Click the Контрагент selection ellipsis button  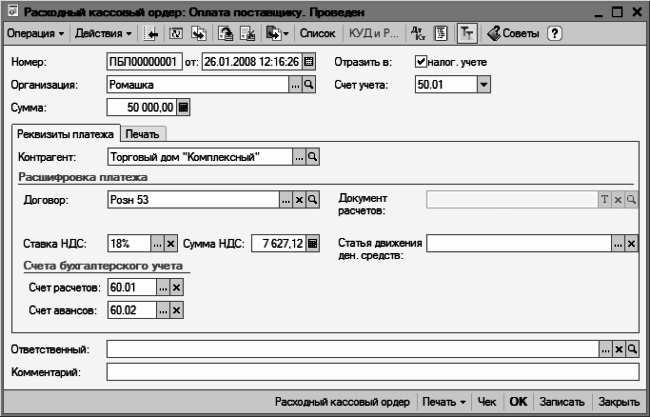click(299, 157)
